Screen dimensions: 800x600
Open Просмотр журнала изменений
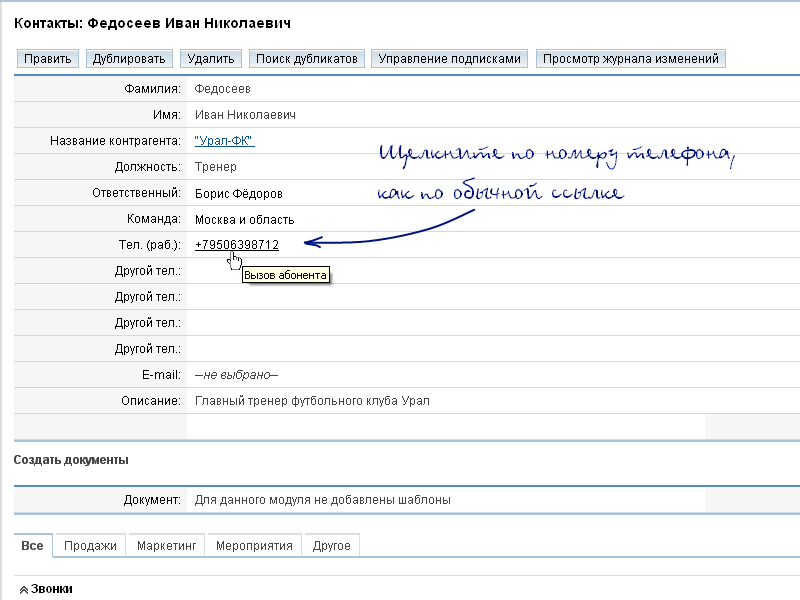click(x=631, y=59)
